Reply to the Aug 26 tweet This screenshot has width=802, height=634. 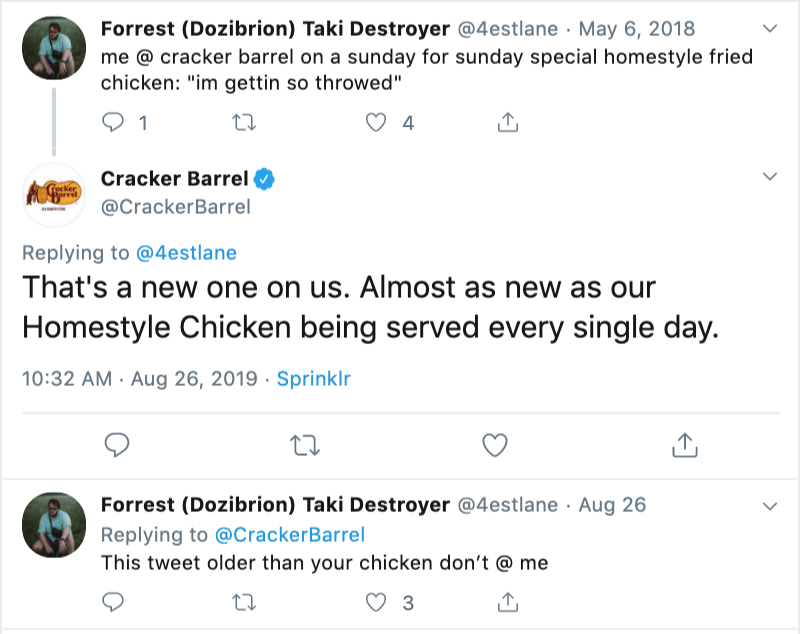tap(115, 602)
